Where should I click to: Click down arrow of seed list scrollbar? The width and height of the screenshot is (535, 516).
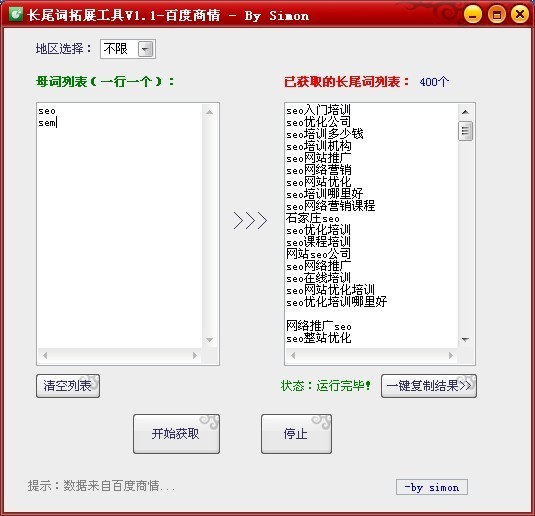(209, 340)
